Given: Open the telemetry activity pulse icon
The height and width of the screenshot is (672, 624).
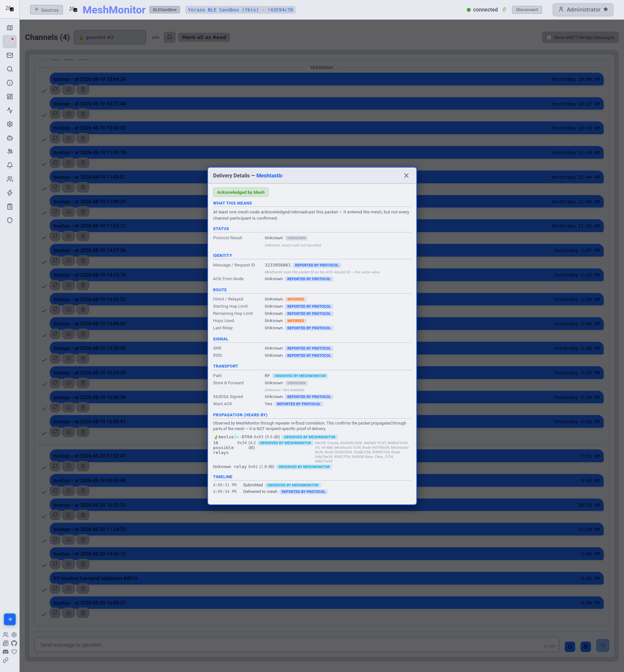Looking at the screenshot, I should click(10, 110).
